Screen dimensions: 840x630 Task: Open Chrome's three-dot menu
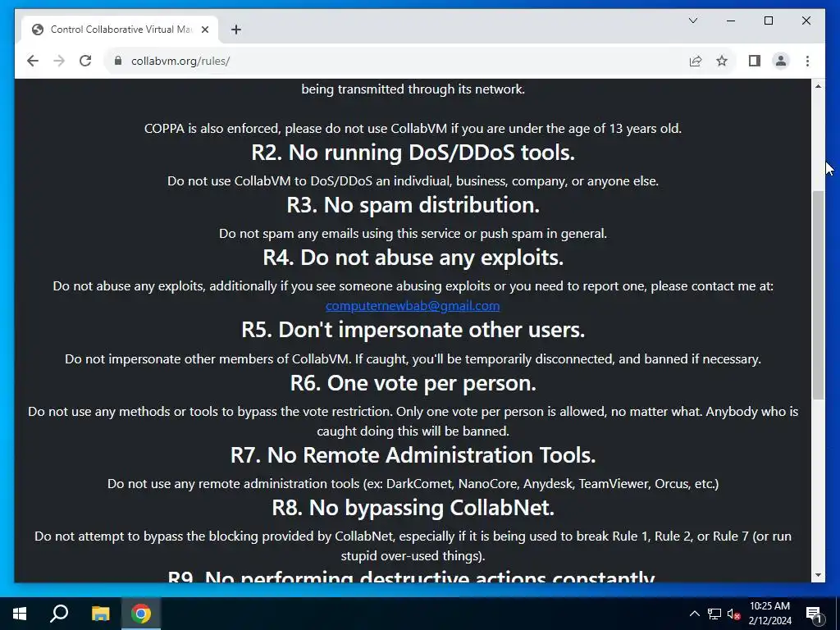click(x=807, y=61)
